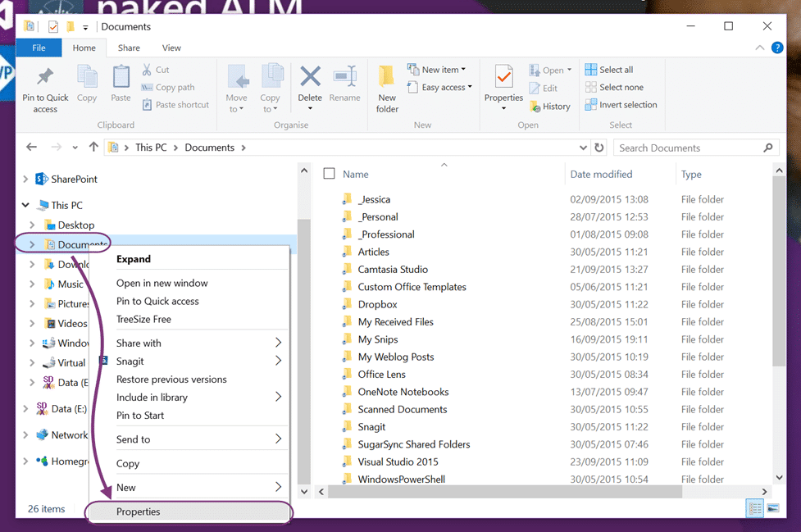The width and height of the screenshot is (801, 532).
Task: Toggle the select-all checkbox beside Name header
Action: pyautogui.click(x=329, y=174)
